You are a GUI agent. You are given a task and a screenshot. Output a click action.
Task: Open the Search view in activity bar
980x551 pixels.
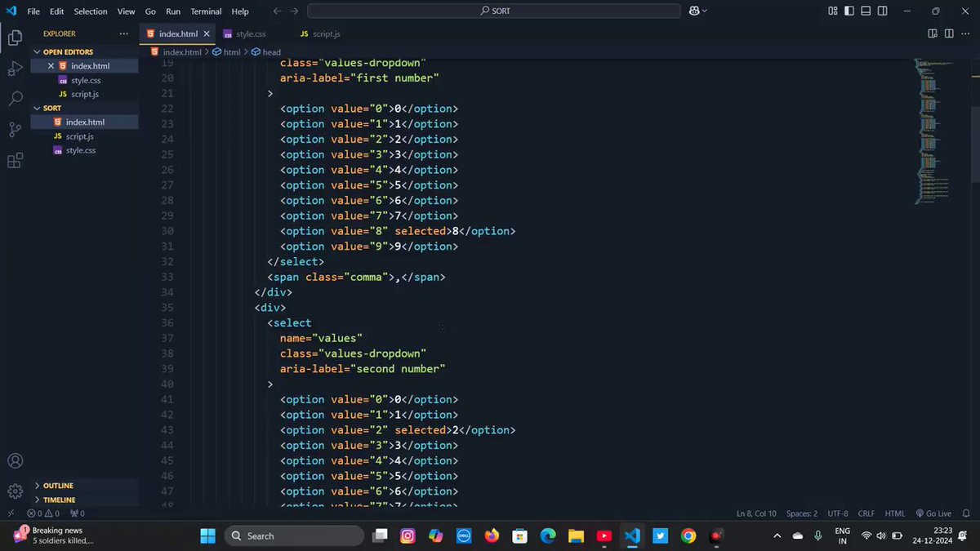click(15, 99)
